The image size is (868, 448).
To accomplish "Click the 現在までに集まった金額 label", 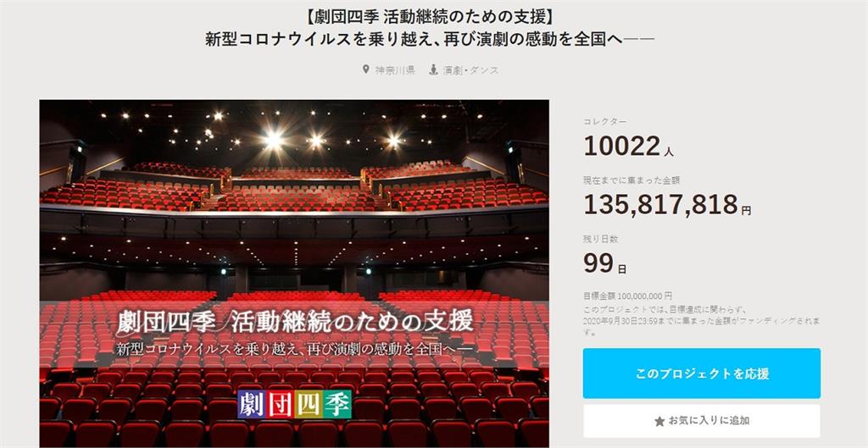I will [x=623, y=180].
